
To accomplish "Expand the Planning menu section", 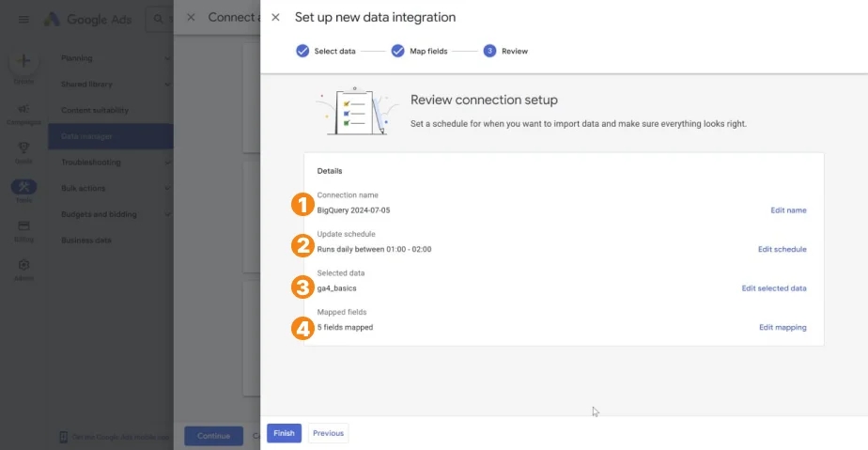I will [x=111, y=58].
